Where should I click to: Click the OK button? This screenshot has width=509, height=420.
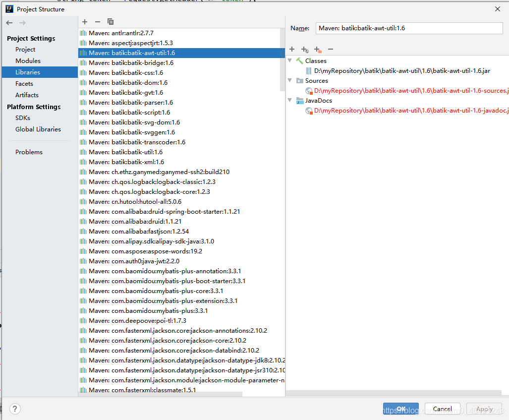point(400,409)
